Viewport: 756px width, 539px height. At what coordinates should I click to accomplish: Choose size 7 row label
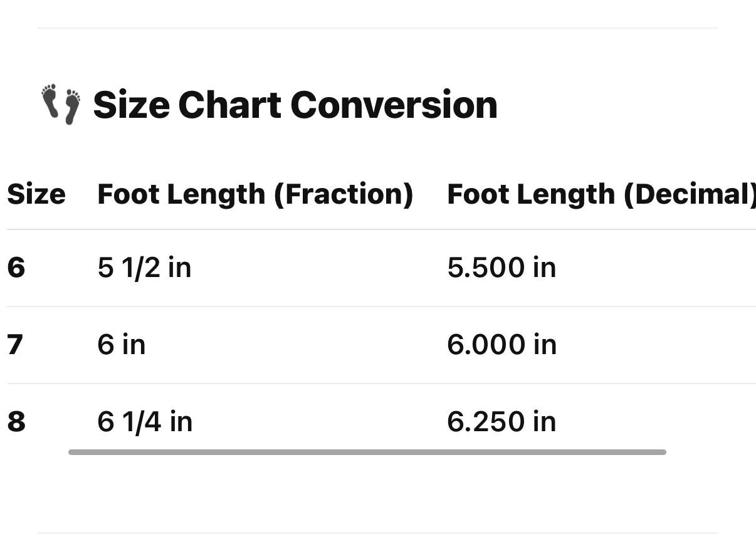pyautogui.click(x=15, y=345)
